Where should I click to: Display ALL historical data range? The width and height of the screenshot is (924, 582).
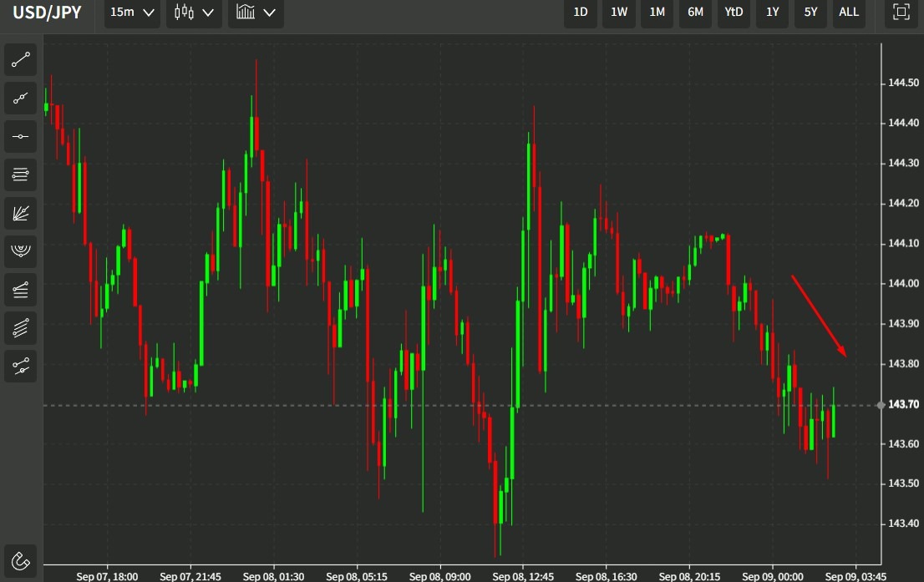point(849,12)
